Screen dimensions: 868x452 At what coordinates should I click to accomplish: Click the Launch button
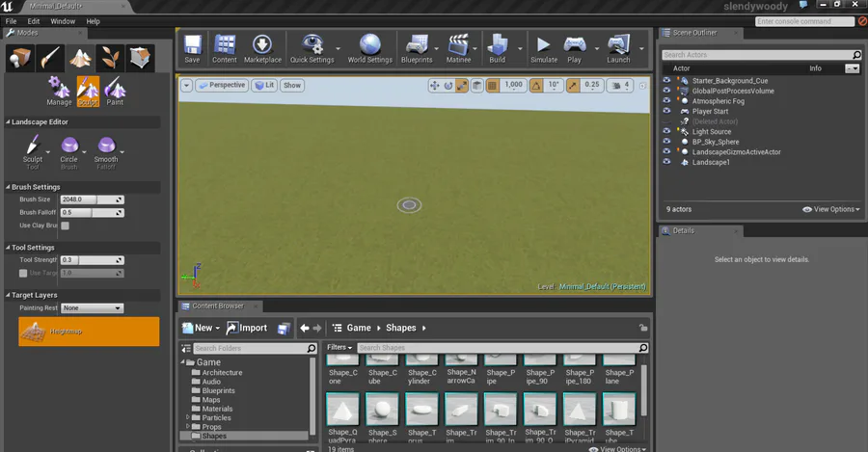point(618,49)
